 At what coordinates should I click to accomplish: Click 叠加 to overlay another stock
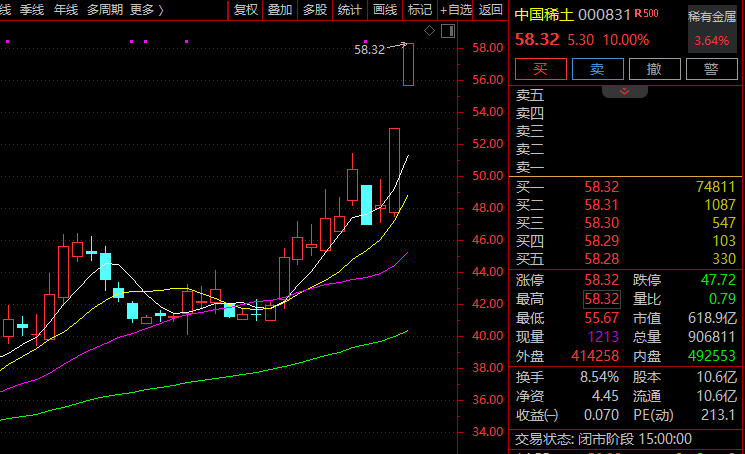pos(280,10)
